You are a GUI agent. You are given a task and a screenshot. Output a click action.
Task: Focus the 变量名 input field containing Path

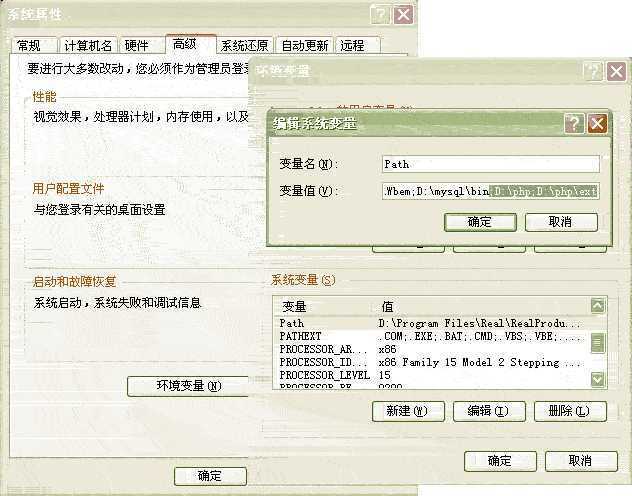(x=491, y=164)
